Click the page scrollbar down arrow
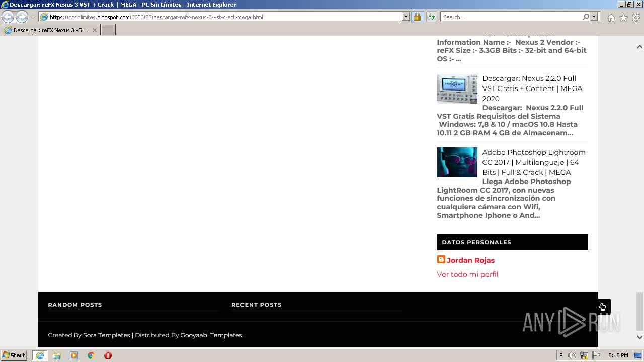Screen dimensions: 644x362 pos(640,337)
